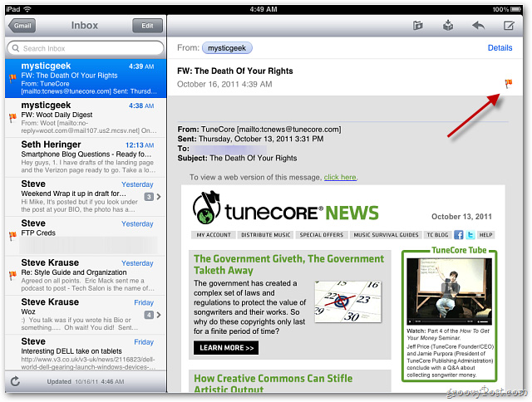This screenshot has width=532, height=402.
Task: Tap flag on FW: Woot Daily Digest email
Action: [12, 118]
